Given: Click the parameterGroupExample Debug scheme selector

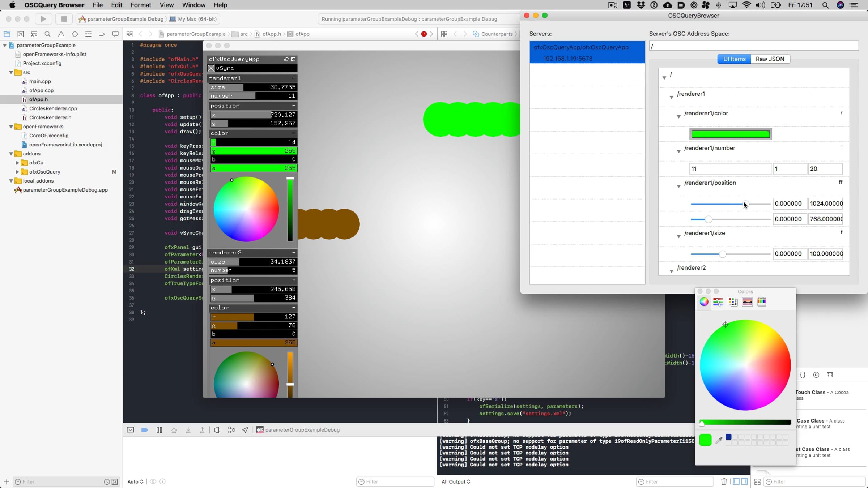Looking at the screenshot, I should click(121, 19).
